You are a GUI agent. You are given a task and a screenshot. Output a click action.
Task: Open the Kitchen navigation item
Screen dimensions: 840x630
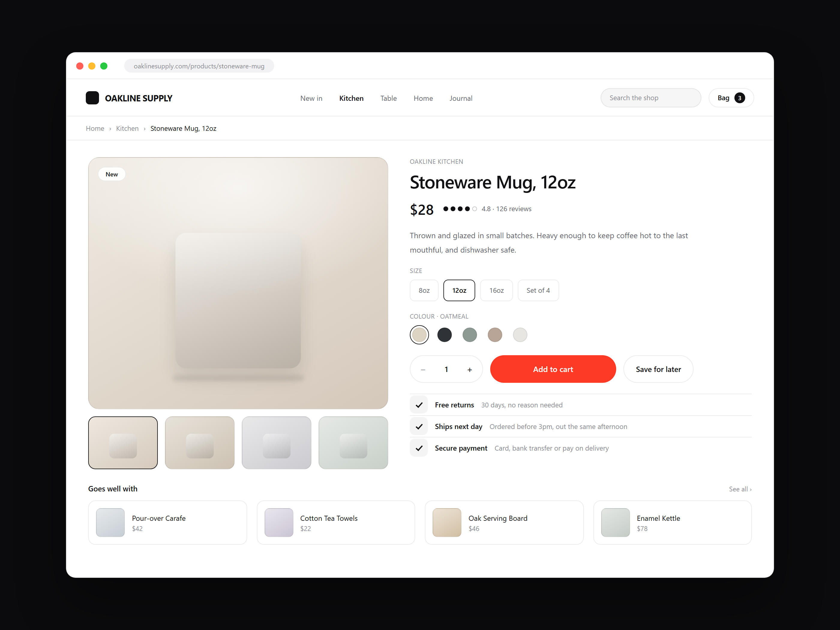[x=351, y=98]
